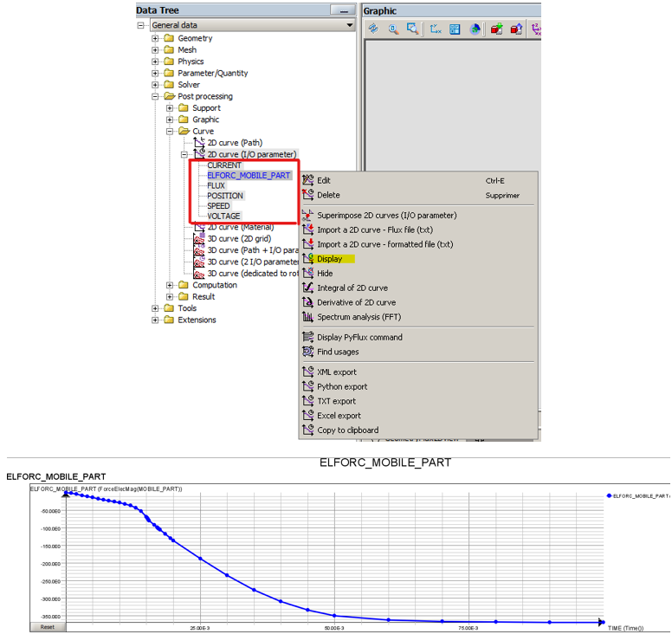
Task: Click the ELFORC_MOBILE_PART legend entry on chart
Action: click(x=639, y=496)
